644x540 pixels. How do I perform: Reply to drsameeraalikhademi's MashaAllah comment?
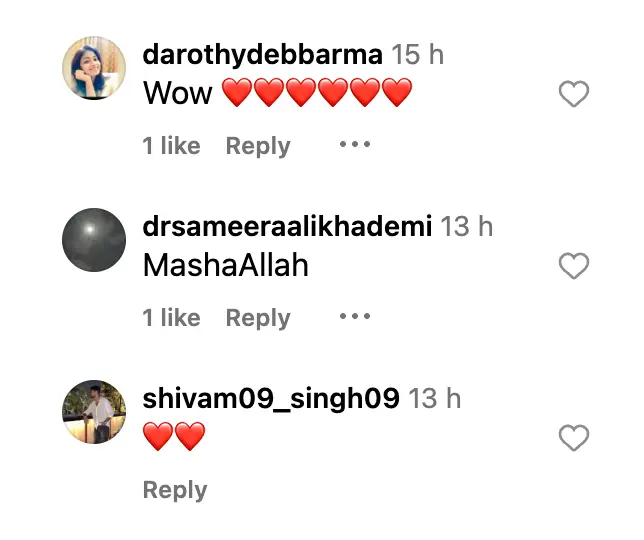[258, 318]
